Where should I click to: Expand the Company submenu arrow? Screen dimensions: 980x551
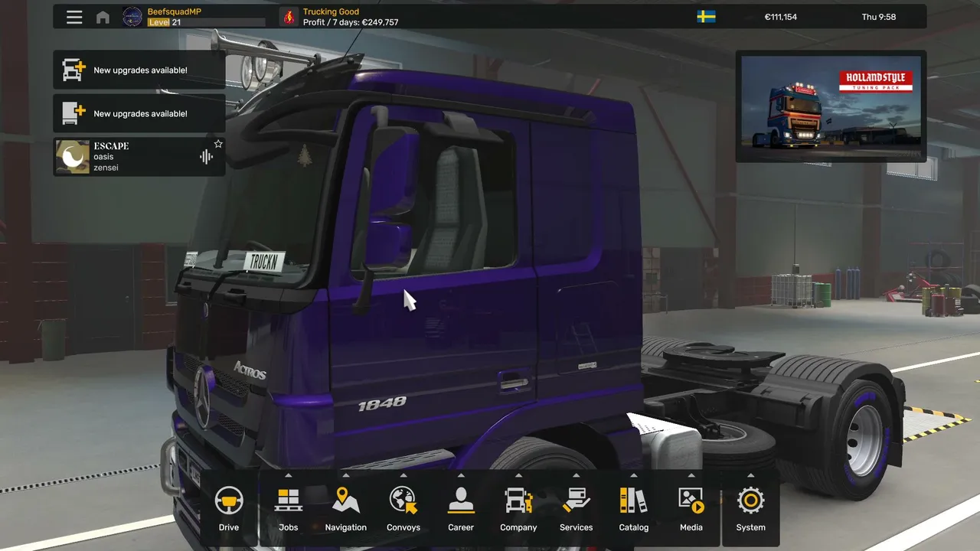click(518, 474)
